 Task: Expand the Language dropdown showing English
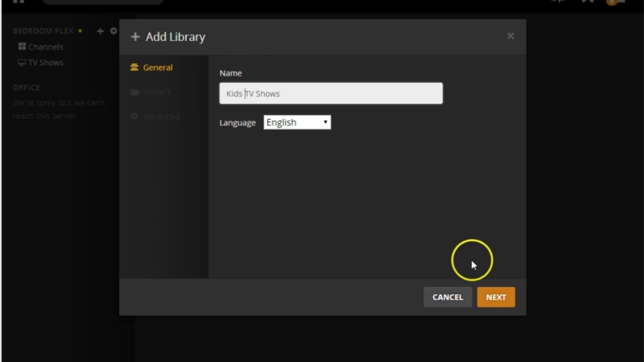(297, 122)
